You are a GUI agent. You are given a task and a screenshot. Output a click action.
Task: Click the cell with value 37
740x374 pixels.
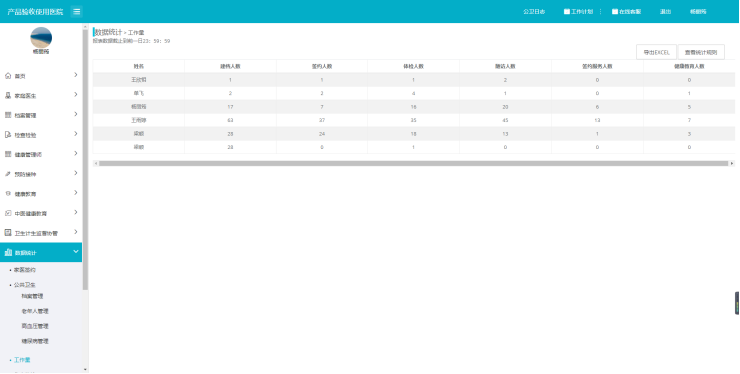point(322,120)
